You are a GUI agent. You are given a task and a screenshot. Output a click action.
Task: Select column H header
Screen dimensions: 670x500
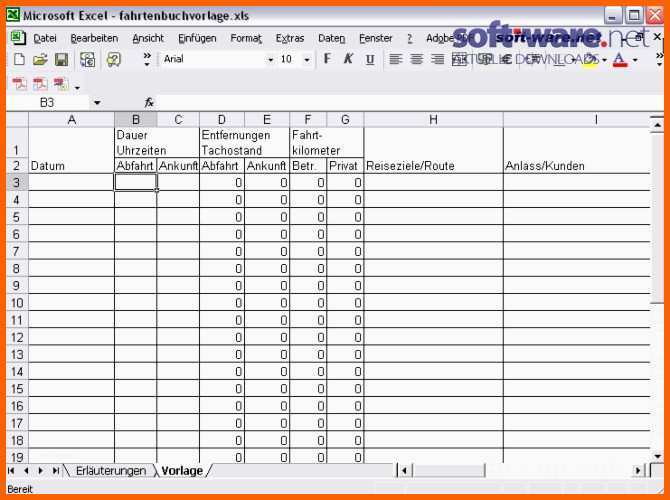433,120
